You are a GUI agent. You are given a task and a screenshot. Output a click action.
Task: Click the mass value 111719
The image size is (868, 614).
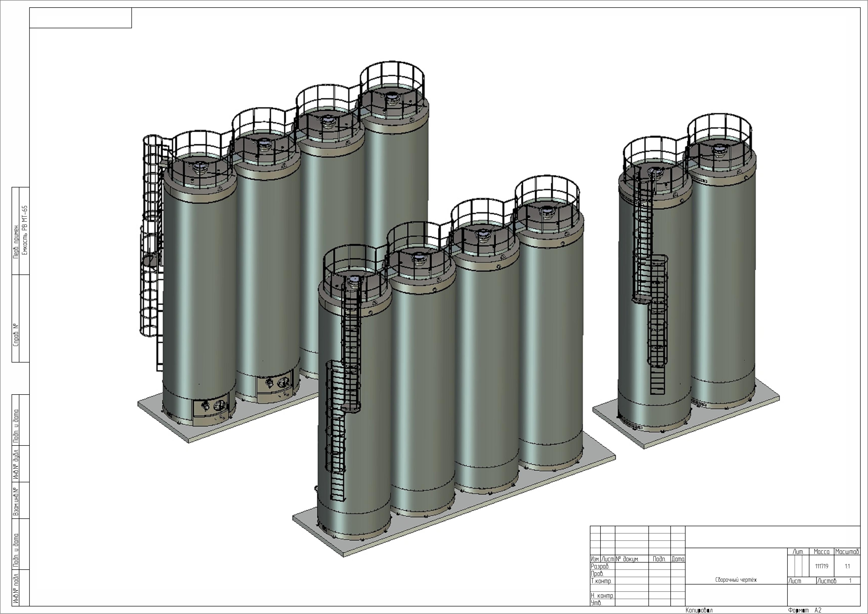coord(822,566)
